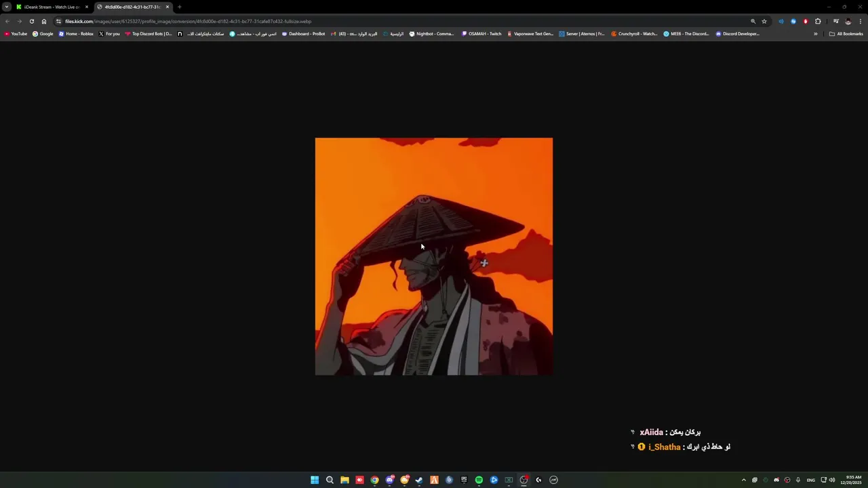Expand the hidden bookmarks chevron
868x488 pixels.
pos(816,34)
